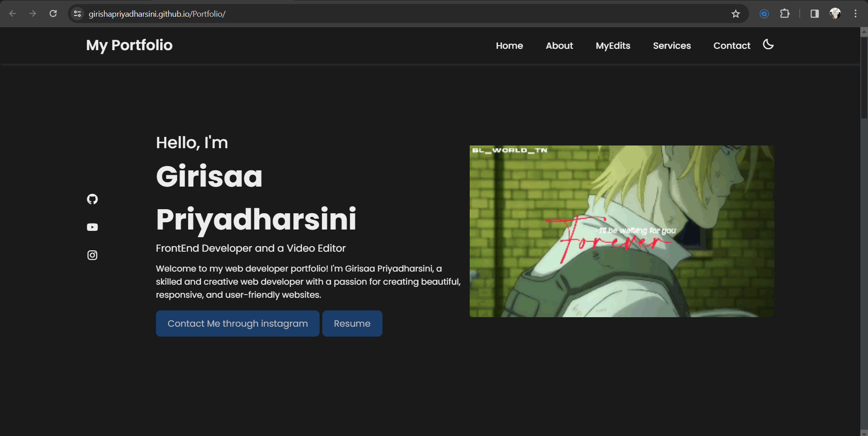
Task: Navigate to the About section
Action: (559, 46)
